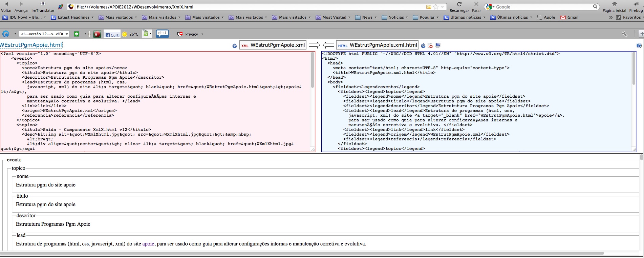Click the blue chat bubble icon
The image size is (644, 258).
click(162, 34)
